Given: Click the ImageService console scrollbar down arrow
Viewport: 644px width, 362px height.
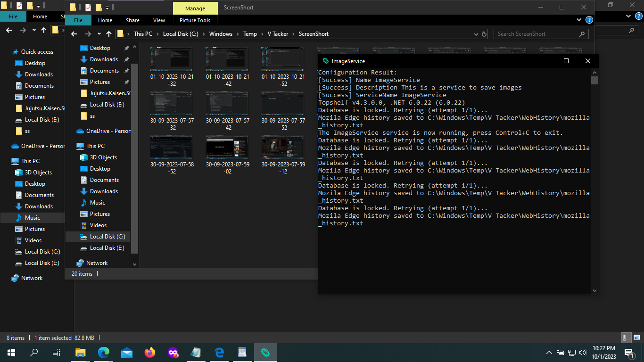Looking at the screenshot, I should [594, 291].
